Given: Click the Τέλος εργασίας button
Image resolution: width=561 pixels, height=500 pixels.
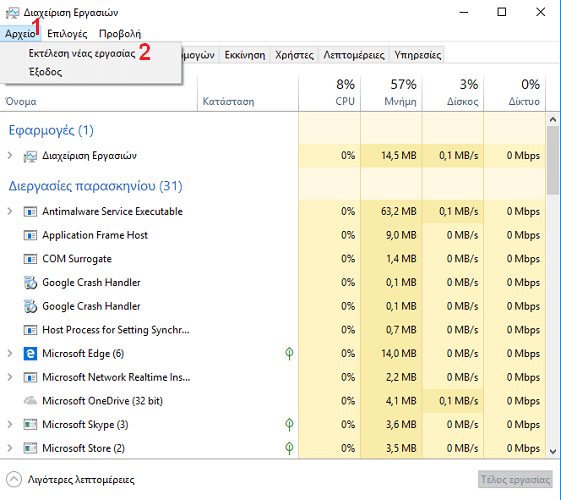Looking at the screenshot, I should coord(515,479).
